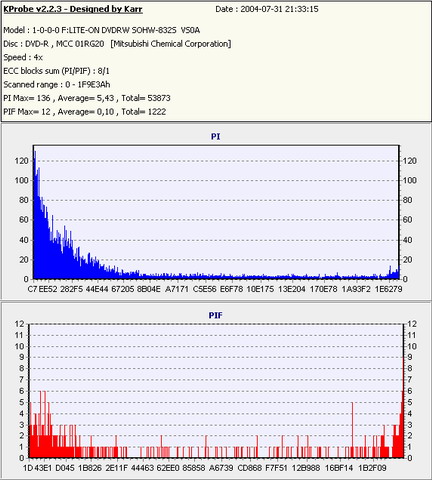Click the Disc MCC 01RG20 line
Image resolution: width=432 pixels, height=480 pixels.
(x=117, y=44)
